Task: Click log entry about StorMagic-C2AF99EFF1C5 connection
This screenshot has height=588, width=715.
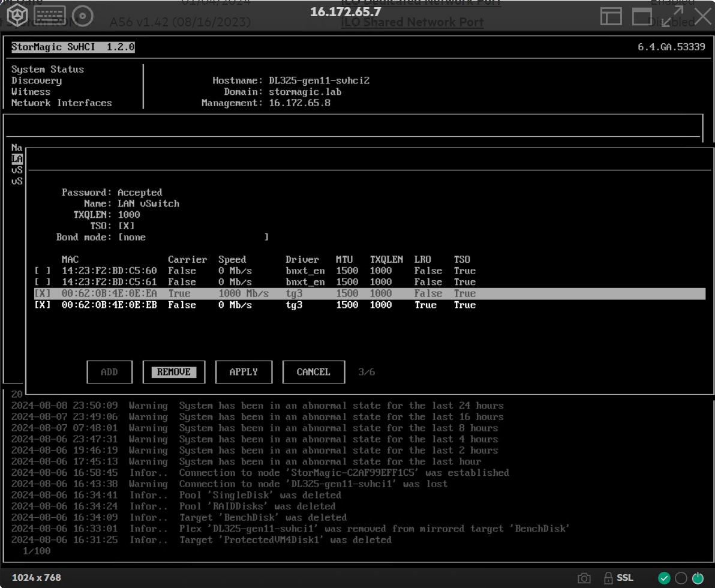Action: 260,473
